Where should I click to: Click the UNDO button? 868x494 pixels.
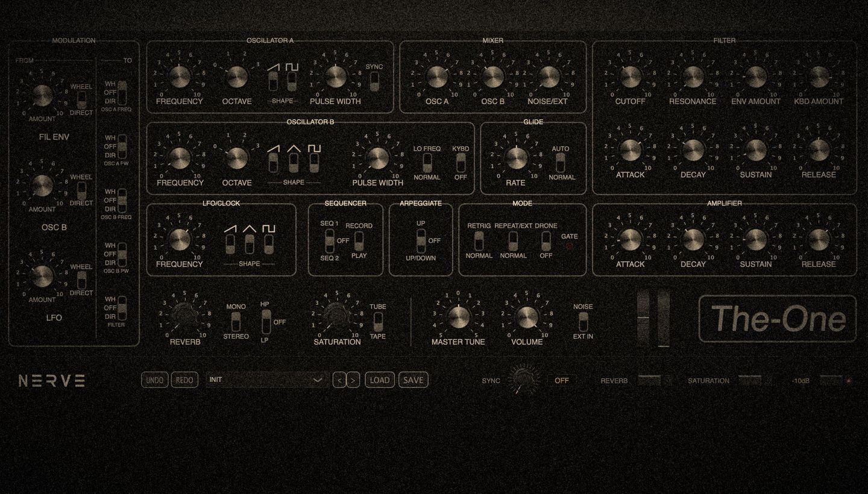click(x=155, y=380)
